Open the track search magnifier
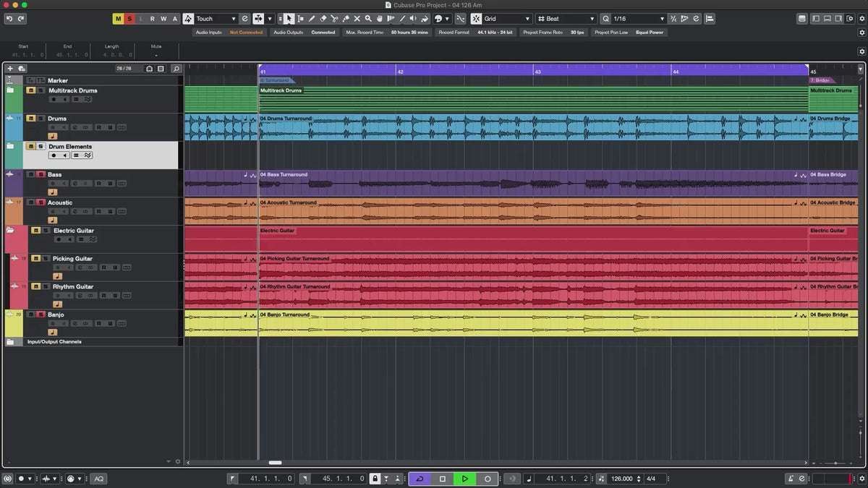The width and height of the screenshot is (868, 488). pos(176,69)
